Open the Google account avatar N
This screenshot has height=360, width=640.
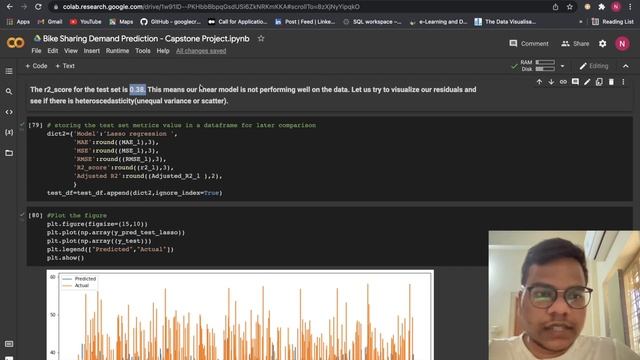tap(622, 44)
